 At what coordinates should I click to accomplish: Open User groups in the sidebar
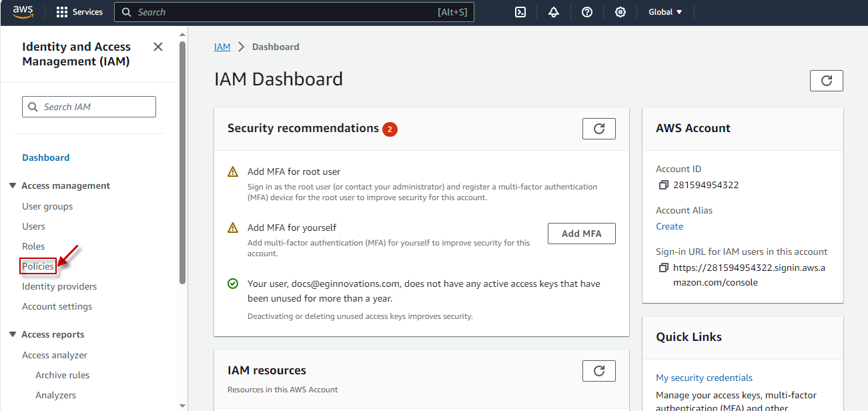coord(47,206)
